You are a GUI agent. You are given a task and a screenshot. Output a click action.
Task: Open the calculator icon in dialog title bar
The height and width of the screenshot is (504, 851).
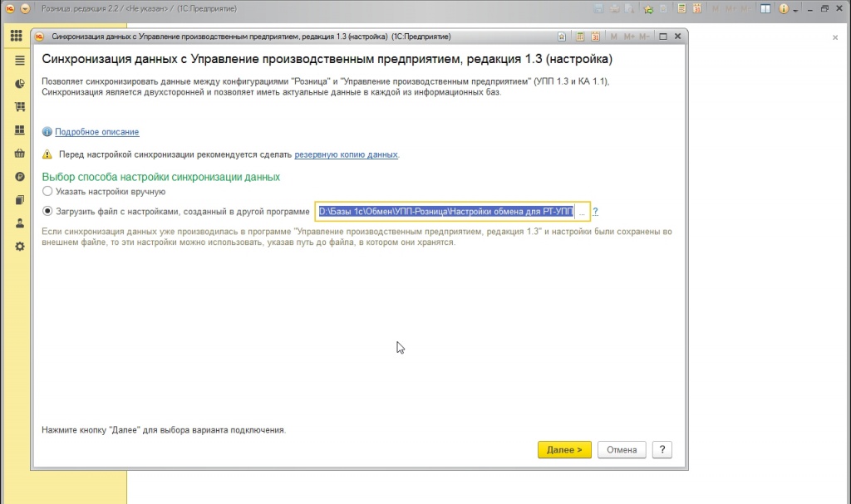pos(579,37)
